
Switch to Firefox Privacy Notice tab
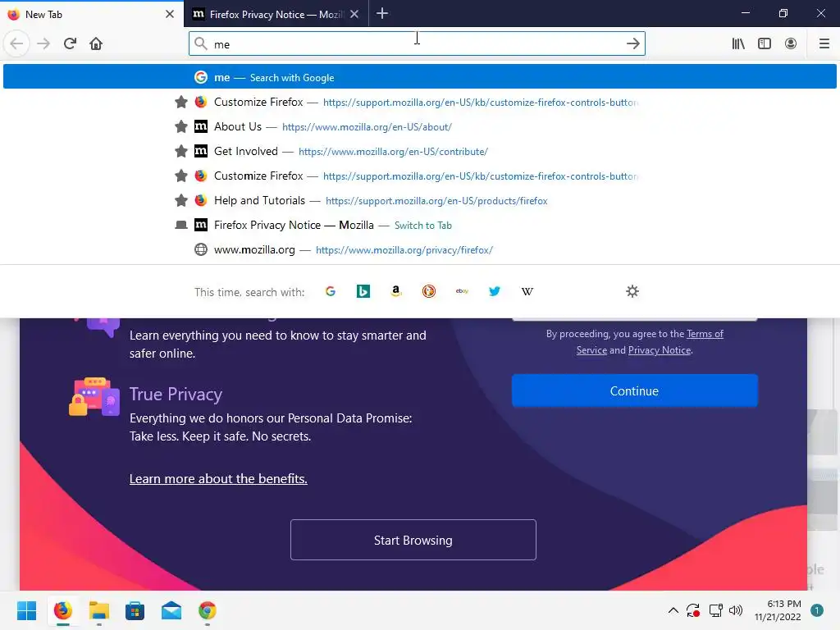[276, 14]
